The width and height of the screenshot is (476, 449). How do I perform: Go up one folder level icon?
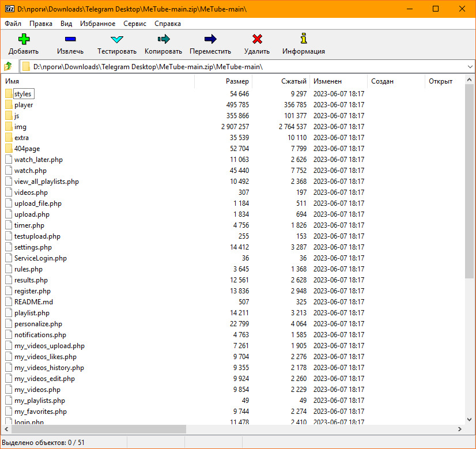point(8,67)
